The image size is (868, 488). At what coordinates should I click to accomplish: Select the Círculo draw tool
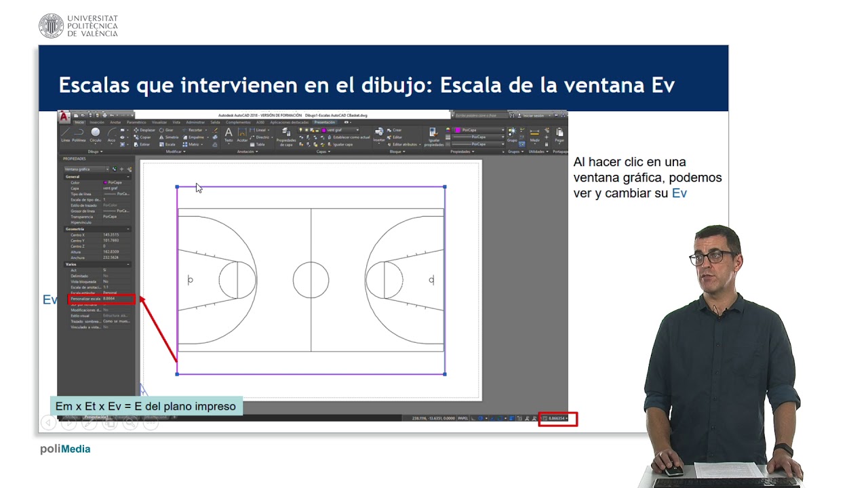pyautogui.click(x=96, y=135)
